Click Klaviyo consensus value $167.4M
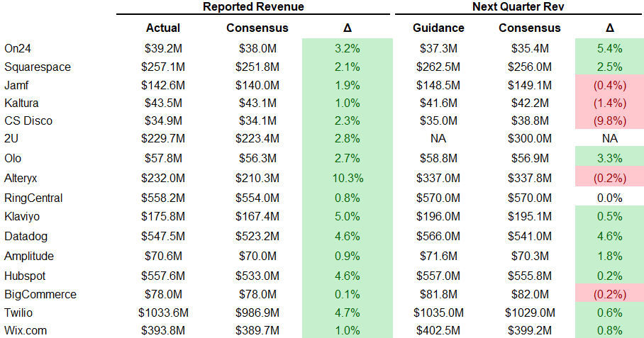This screenshot has height=338, width=644. [257, 217]
